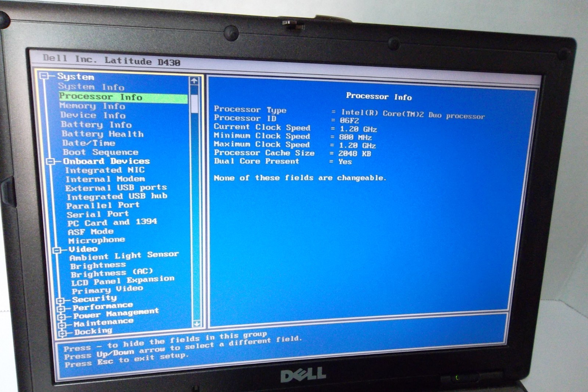Screen dimensions: 588x392
Task: Select Integrated NIC
Action: click(x=105, y=170)
